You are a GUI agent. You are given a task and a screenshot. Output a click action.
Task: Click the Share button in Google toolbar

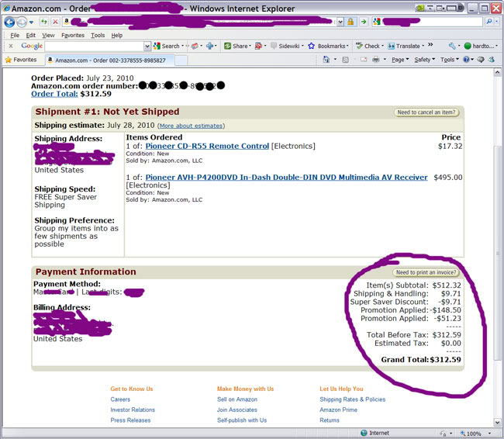click(236, 46)
